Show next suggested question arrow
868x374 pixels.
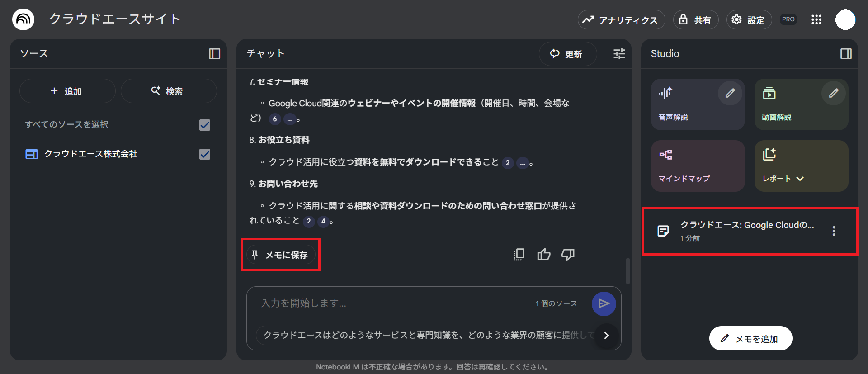(x=607, y=336)
